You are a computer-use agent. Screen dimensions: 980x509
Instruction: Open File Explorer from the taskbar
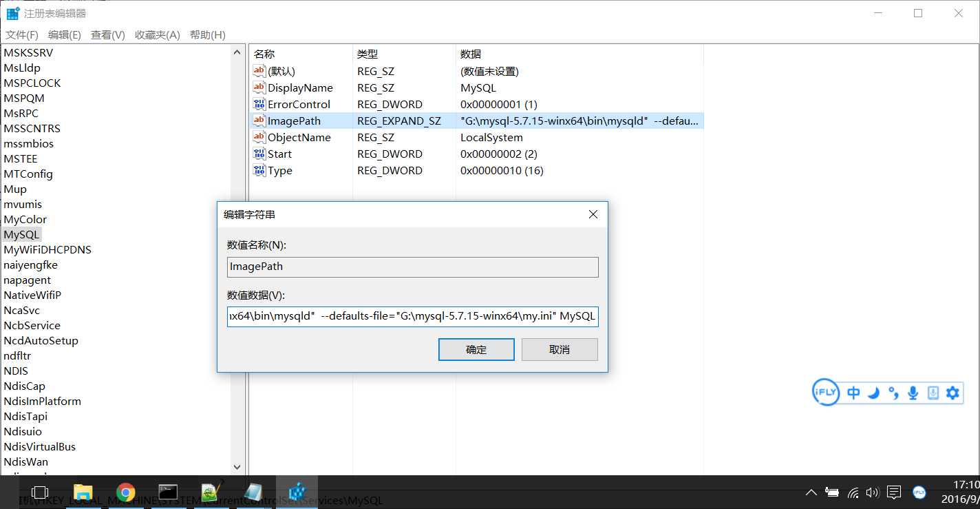point(83,492)
